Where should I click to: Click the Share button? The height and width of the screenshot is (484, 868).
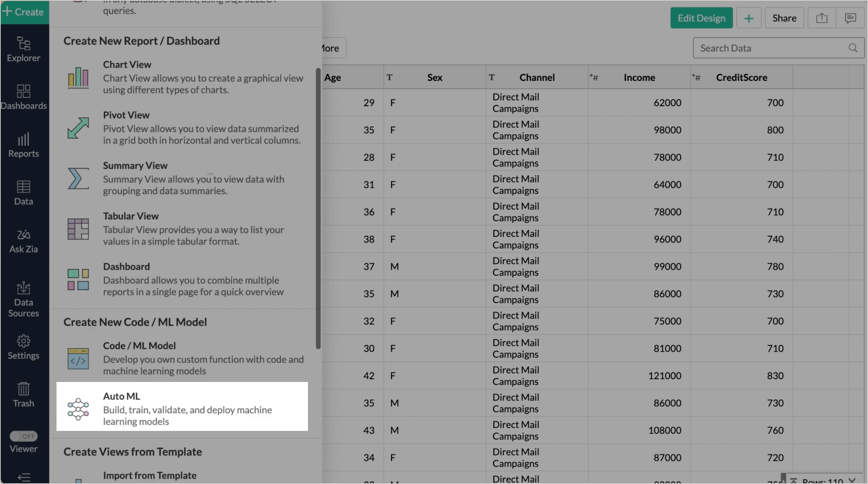[784, 18]
